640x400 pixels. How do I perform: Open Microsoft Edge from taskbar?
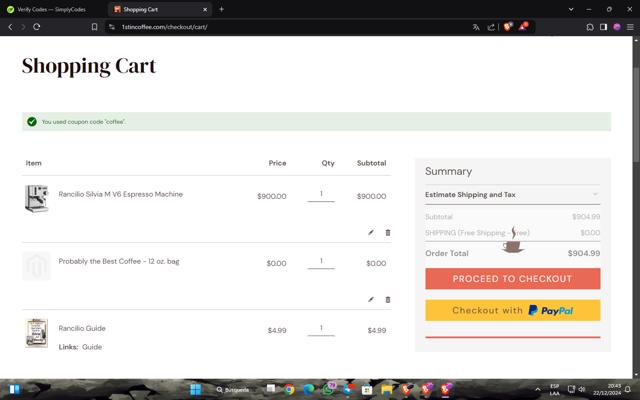pos(309,390)
